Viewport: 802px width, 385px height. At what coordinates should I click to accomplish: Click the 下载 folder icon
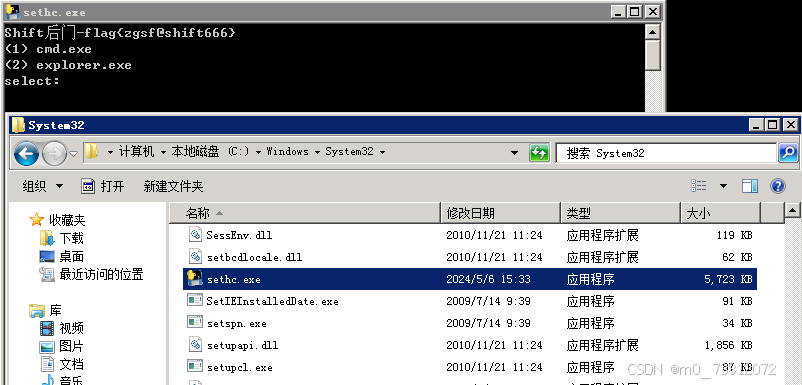click(x=47, y=238)
